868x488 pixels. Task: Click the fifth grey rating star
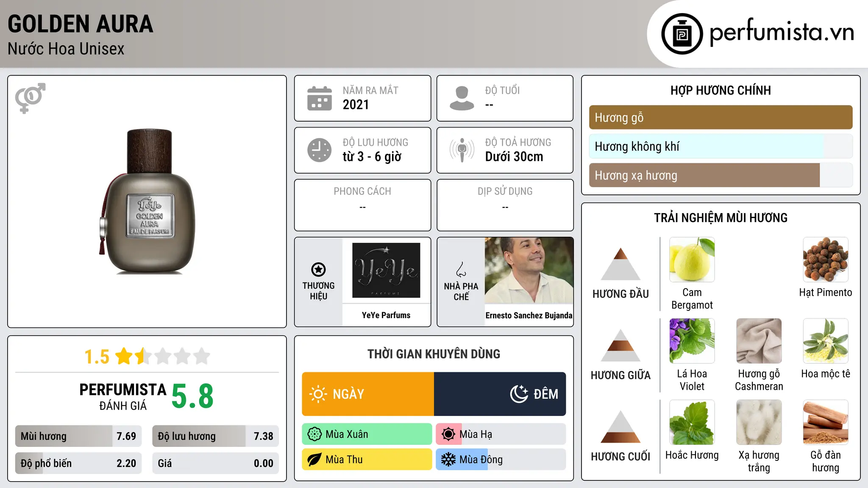pyautogui.click(x=202, y=356)
